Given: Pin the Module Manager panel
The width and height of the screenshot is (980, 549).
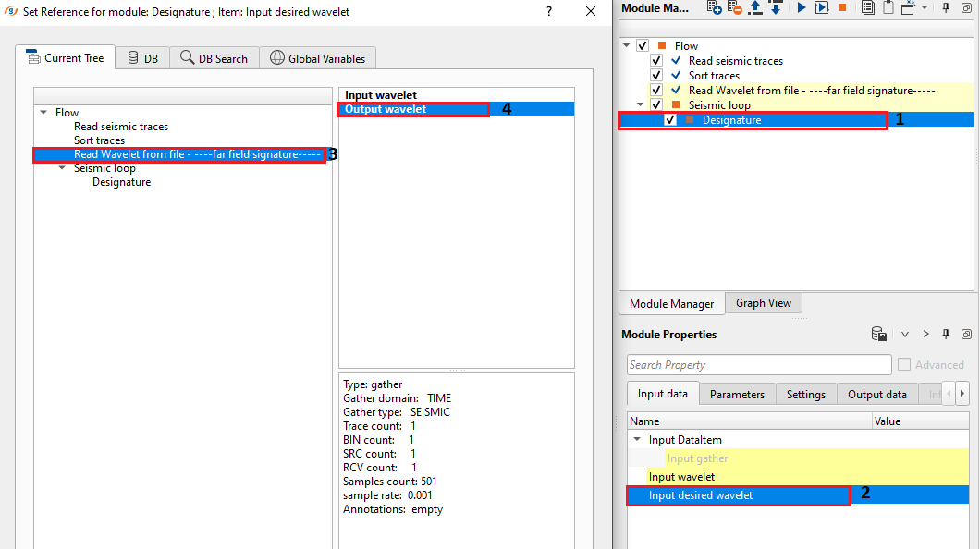Looking at the screenshot, I should click(946, 8).
